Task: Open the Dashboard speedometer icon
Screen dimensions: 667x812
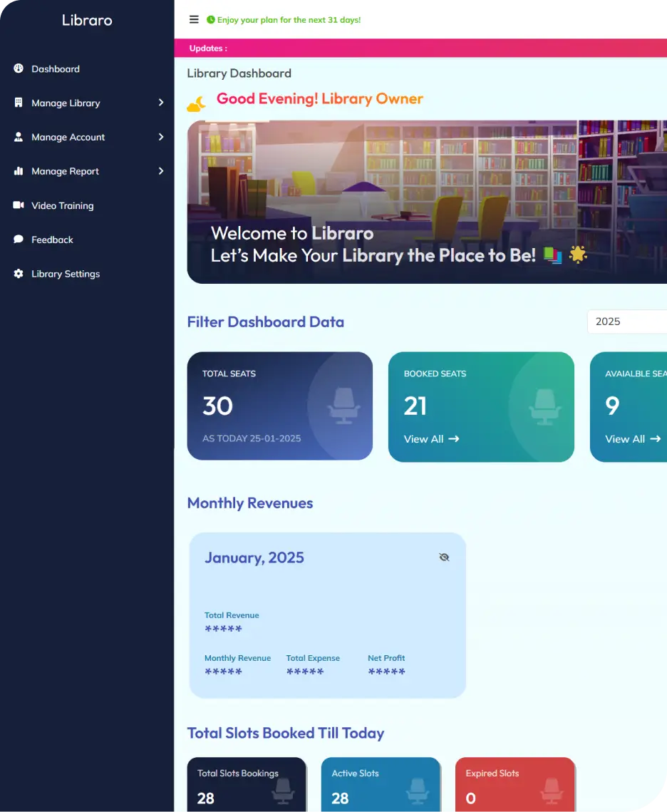Action: (17, 68)
